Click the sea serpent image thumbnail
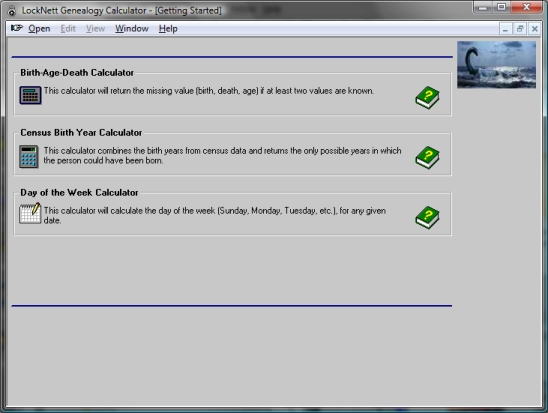Screen dimensions: 548x413 496,65
